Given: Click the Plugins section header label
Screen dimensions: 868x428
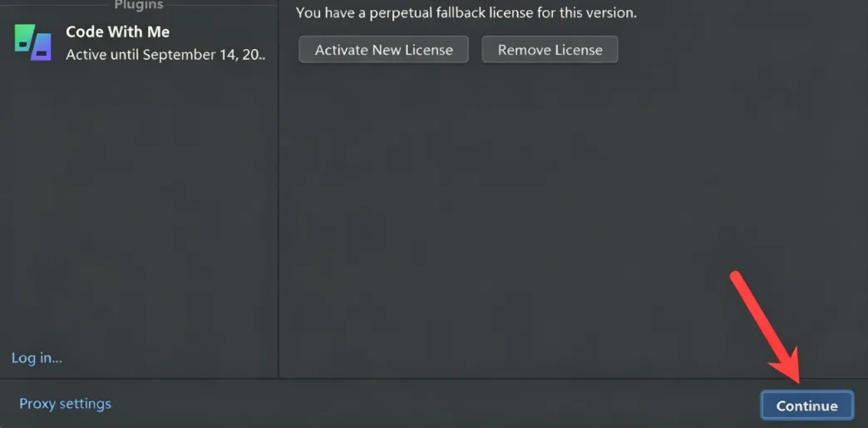Looking at the screenshot, I should coord(139,5).
